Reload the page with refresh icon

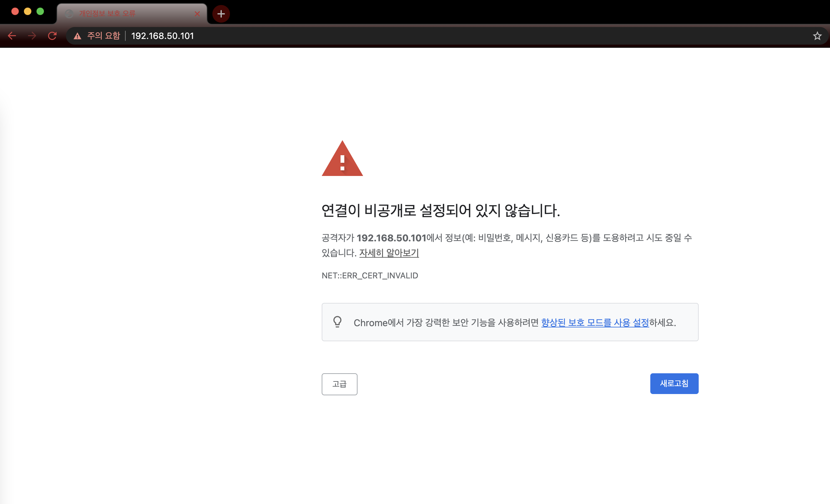point(52,36)
